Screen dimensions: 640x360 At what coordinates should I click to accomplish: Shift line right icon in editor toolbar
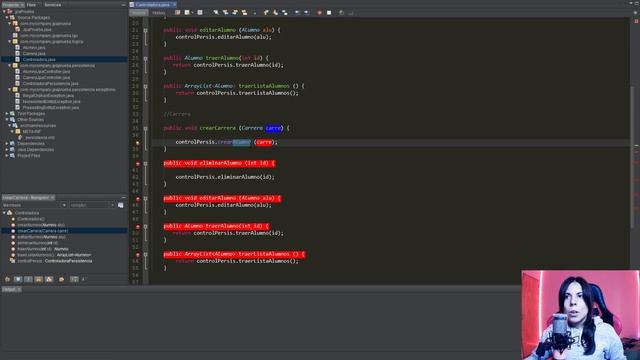[x=307, y=13]
